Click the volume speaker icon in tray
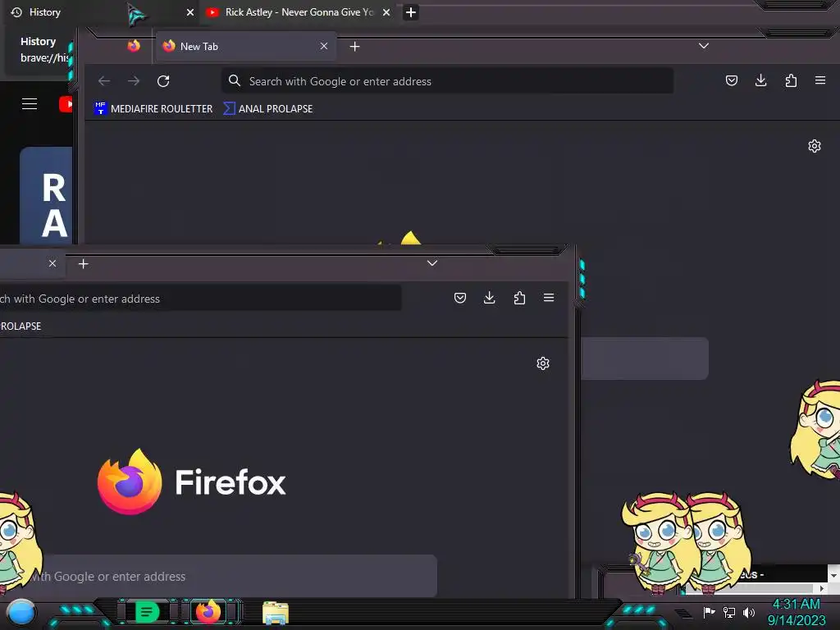 [x=749, y=612]
